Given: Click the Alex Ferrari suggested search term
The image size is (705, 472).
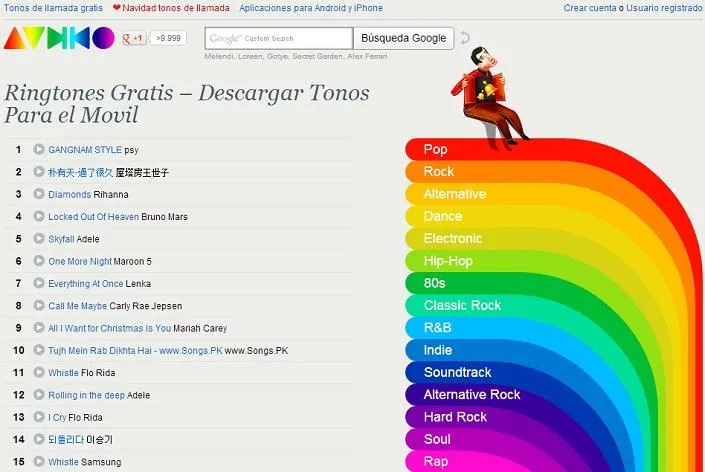Looking at the screenshot, I should [367, 56].
